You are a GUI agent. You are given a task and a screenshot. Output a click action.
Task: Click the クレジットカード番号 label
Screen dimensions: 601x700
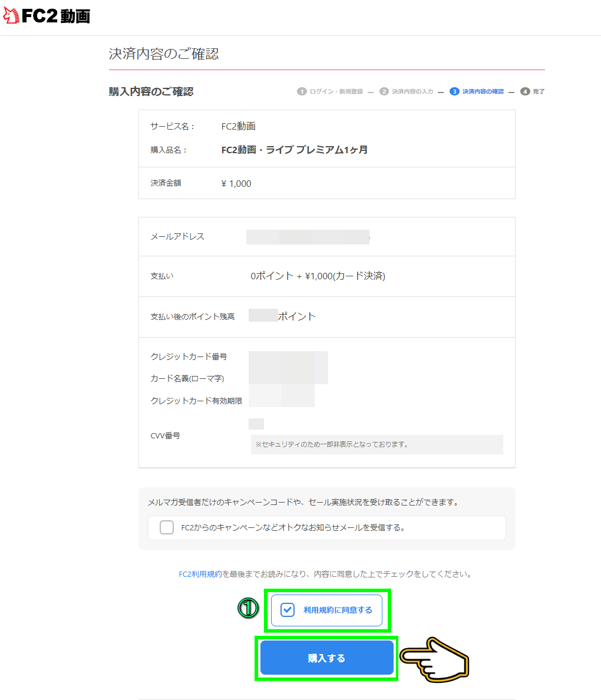click(x=189, y=356)
